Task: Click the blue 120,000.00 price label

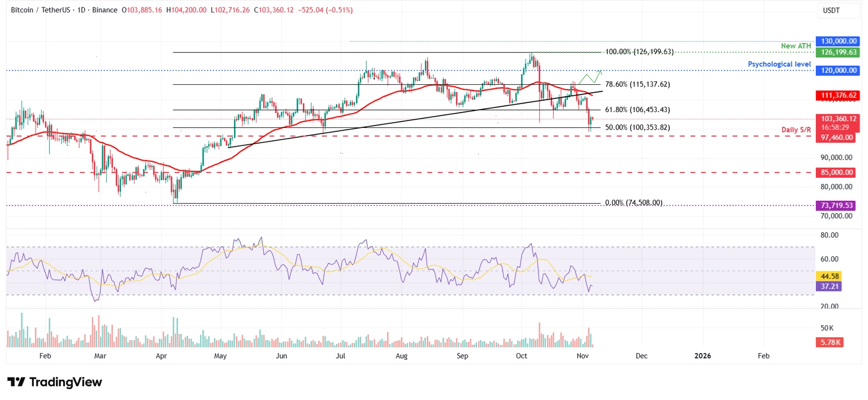Action: [835, 70]
